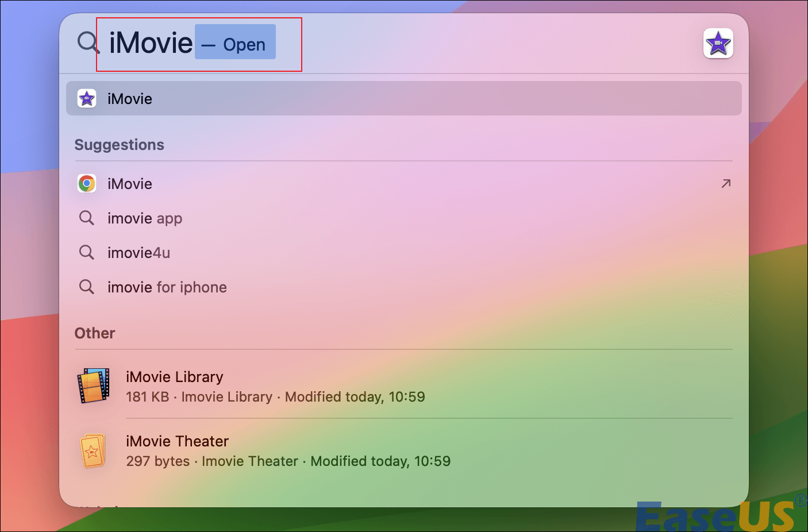
Task: Choose the 'imovie for iphone' suggestion
Action: point(403,287)
